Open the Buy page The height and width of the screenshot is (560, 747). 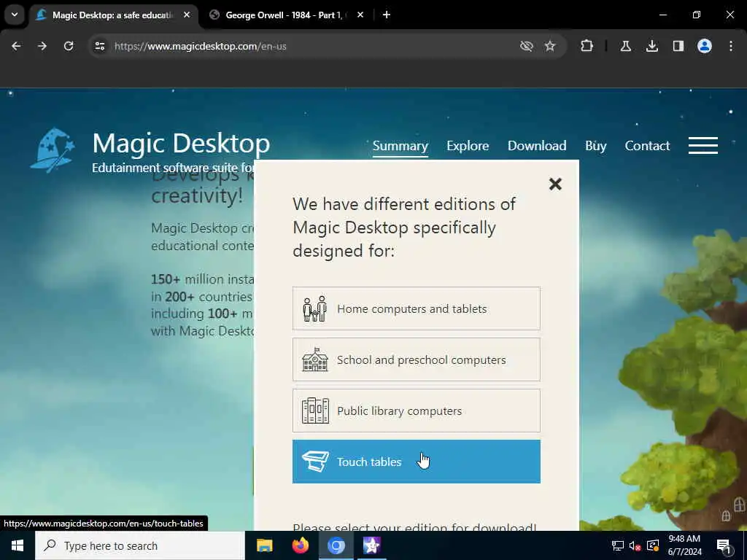(x=595, y=146)
